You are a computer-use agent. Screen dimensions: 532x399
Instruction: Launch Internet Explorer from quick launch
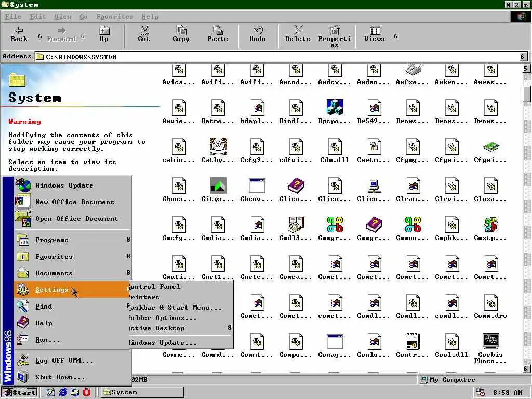tap(63, 392)
